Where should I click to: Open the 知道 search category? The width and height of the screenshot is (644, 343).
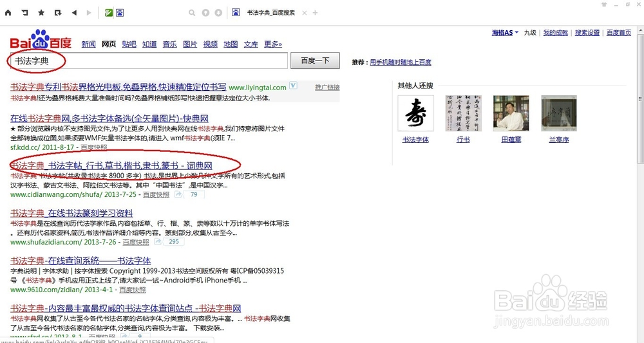point(149,44)
